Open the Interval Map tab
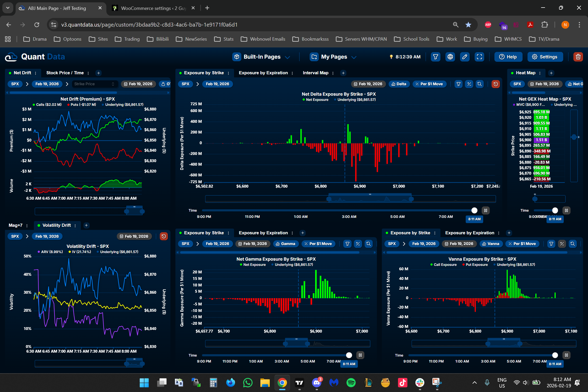The width and height of the screenshot is (588, 392). click(315, 73)
